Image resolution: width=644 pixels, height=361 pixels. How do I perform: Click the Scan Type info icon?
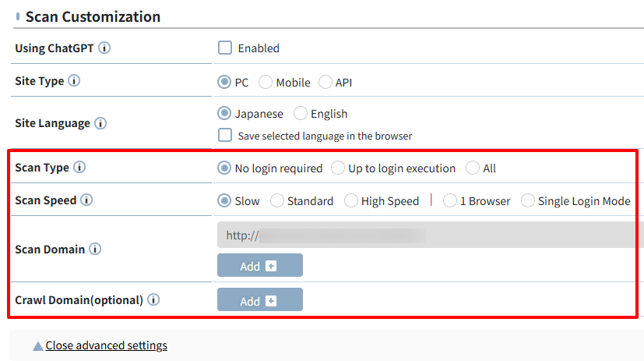pyautogui.click(x=79, y=167)
